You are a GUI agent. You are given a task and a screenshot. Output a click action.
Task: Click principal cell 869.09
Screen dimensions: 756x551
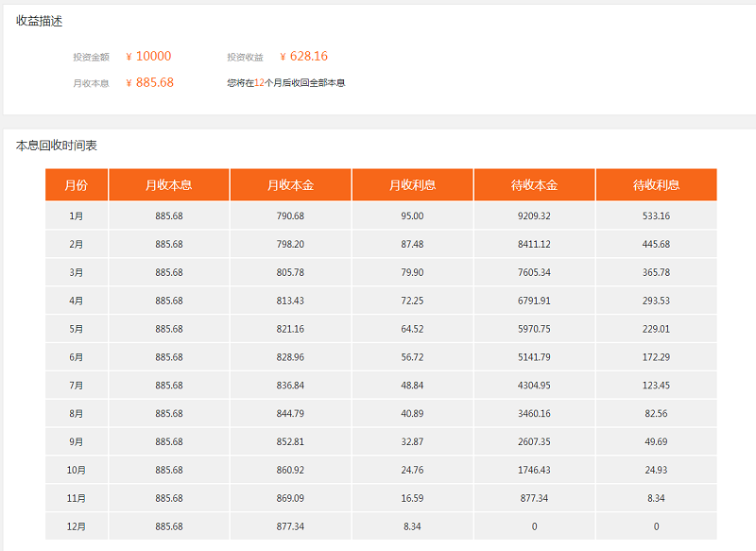[x=290, y=498]
